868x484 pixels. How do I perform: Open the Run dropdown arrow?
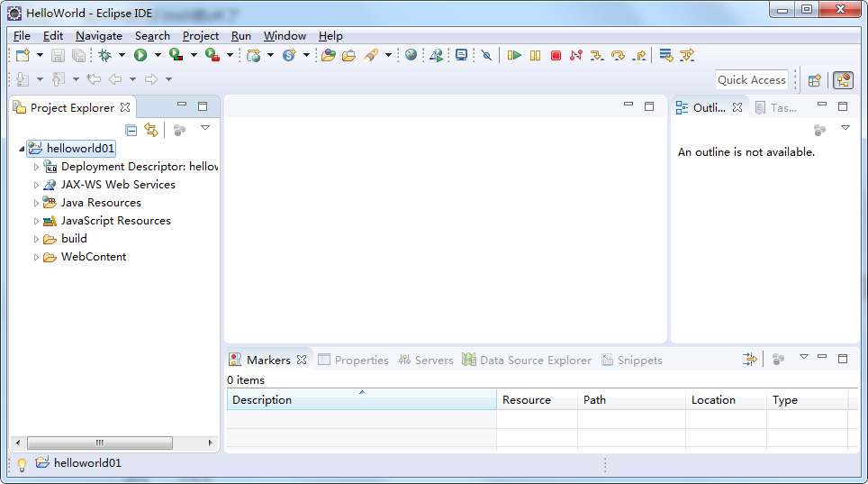tap(158, 55)
